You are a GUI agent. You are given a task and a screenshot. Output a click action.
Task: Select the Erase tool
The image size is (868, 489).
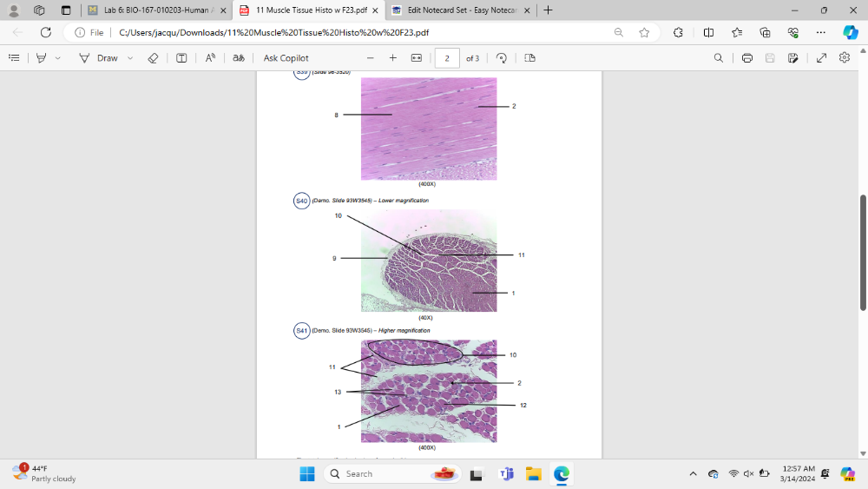tap(153, 58)
